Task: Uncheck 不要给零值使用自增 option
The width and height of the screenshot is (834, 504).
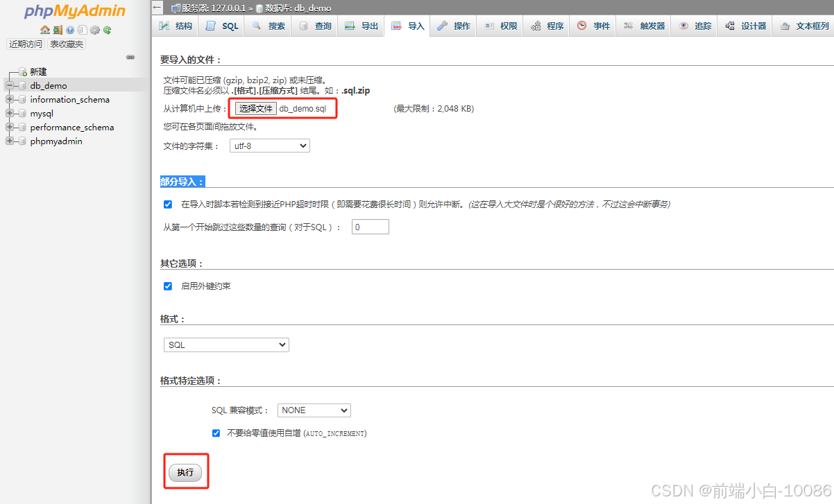Action: (216, 433)
